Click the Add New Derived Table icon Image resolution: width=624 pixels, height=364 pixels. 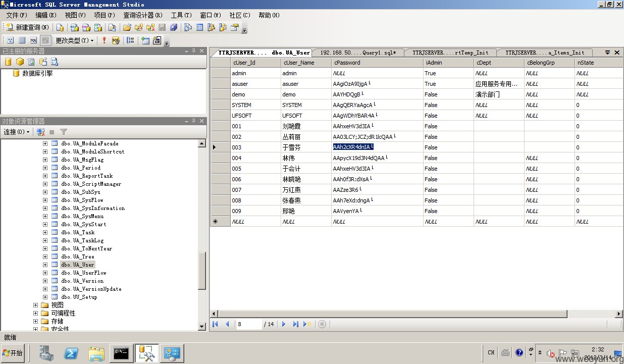[157, 40]
